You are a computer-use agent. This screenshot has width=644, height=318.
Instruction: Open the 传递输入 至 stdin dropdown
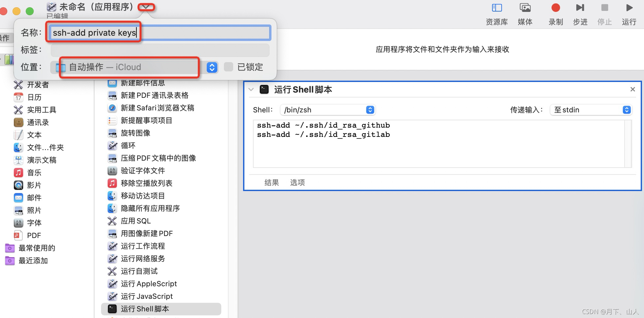591,110
